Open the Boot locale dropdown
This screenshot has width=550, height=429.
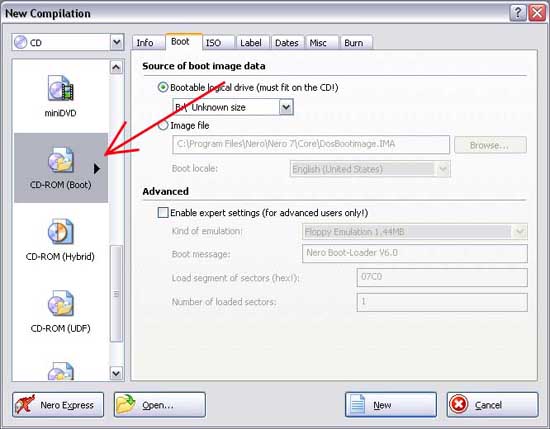pos(443,169)
